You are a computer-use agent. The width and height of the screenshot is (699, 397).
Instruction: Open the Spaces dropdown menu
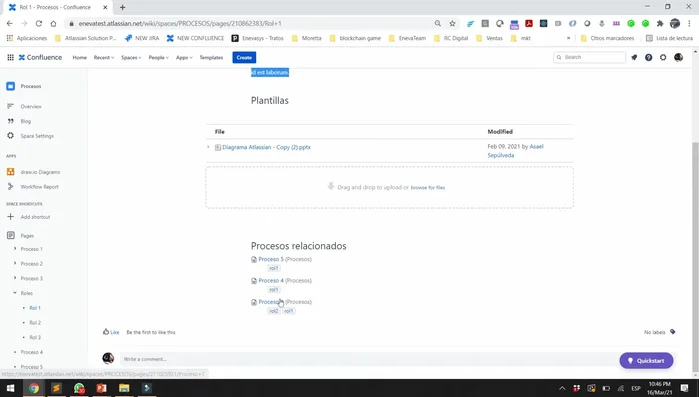(x=131, y=57)
